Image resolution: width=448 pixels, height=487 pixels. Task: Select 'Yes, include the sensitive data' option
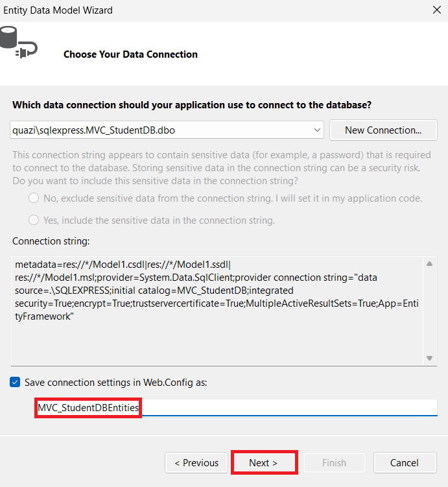(34, 220)
